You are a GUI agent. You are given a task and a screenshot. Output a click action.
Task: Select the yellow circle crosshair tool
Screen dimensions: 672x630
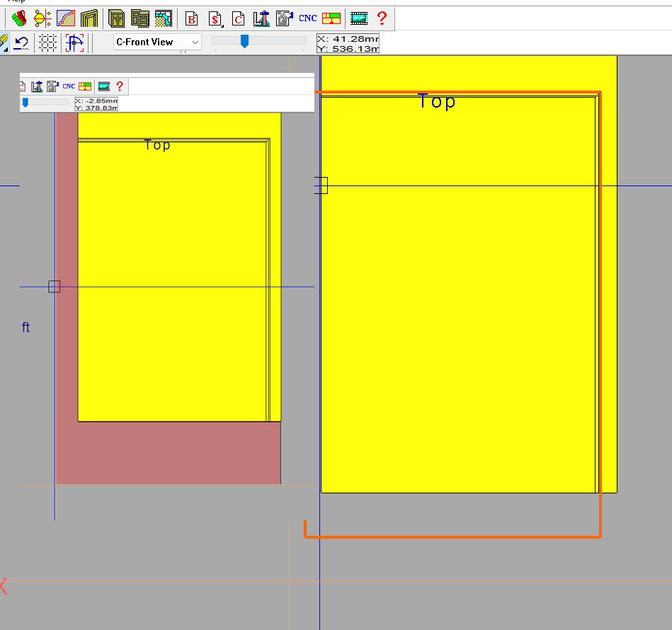pos(42,18)
